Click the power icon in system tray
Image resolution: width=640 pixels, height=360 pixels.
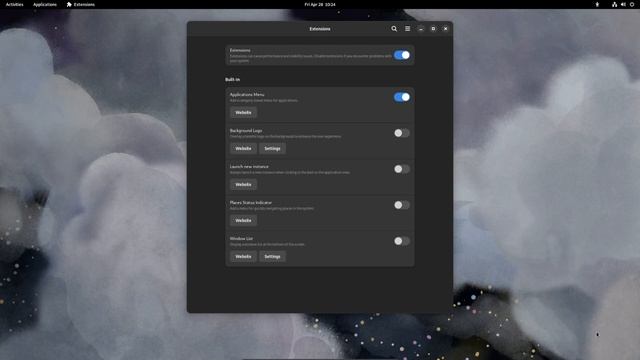point(632,4)
